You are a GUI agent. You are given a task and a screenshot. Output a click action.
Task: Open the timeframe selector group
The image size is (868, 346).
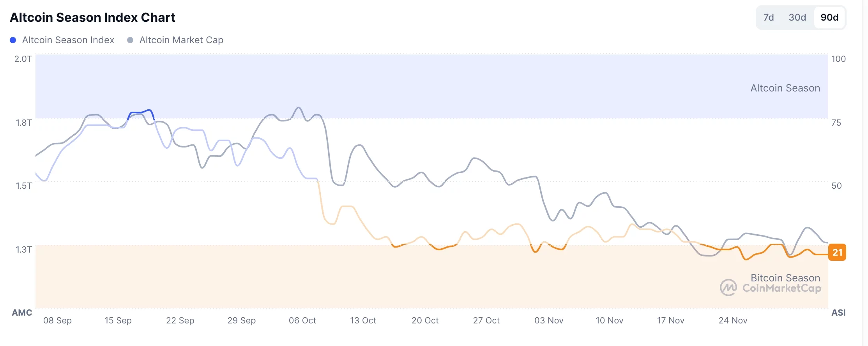(801, 18)
